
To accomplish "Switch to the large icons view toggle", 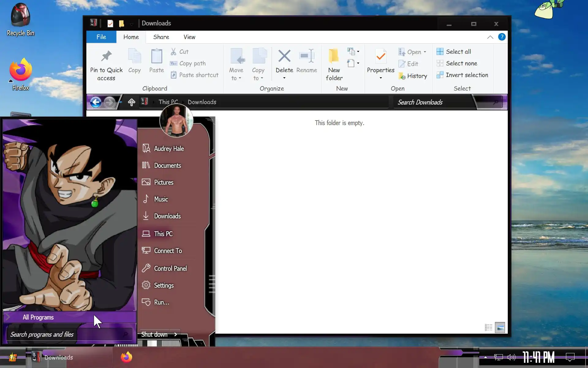I will tap(500, 328).
